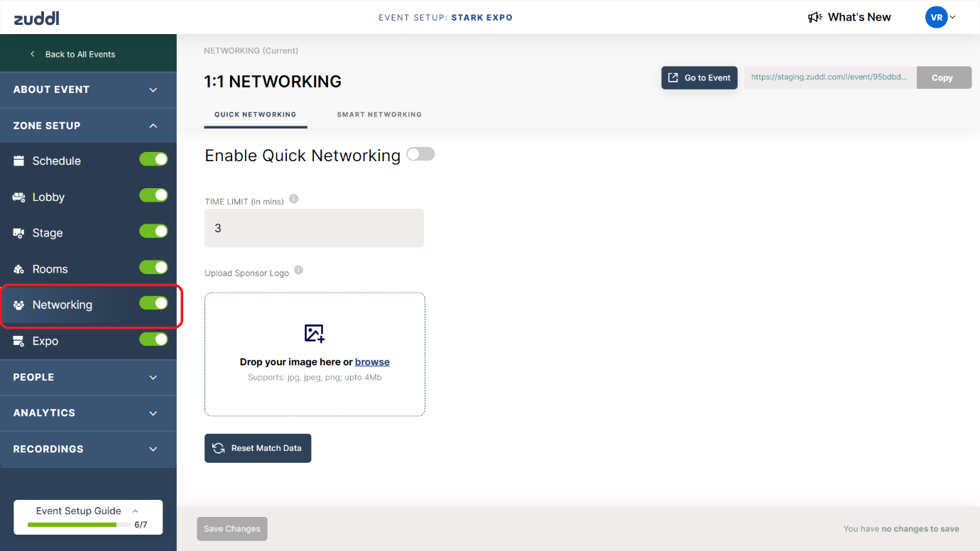Click the back arrow icon in the sidebar
This screenshot has height=551, width=980.
32,54
